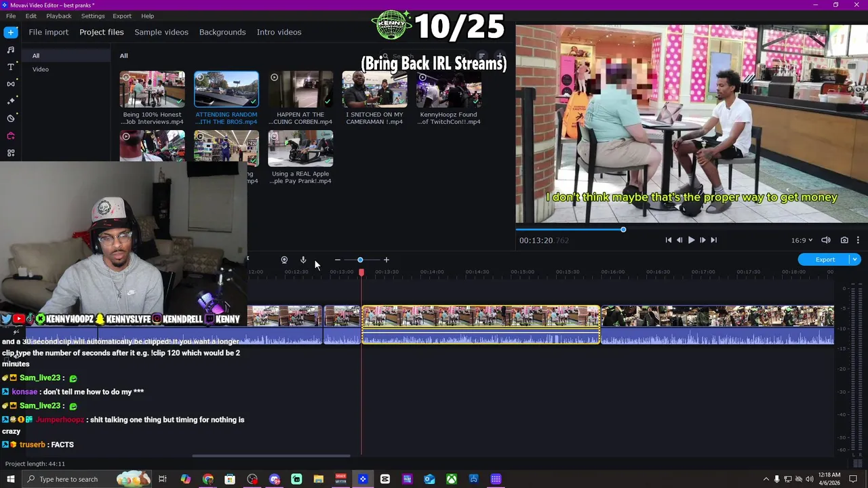This screenshot has height=488, width=868.
Task: Click the Windows Start button
Action: click(x=10, y=479)
